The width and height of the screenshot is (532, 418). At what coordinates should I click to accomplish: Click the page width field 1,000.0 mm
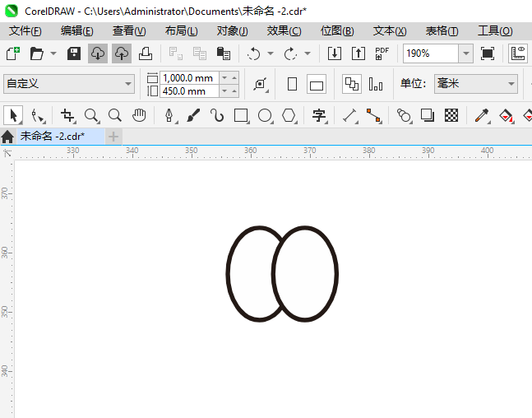[x=189, y=78]
